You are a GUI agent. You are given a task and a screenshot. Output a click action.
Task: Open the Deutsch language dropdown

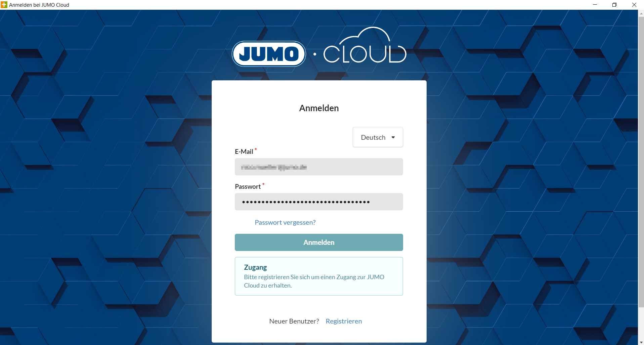tap(378, 137)
